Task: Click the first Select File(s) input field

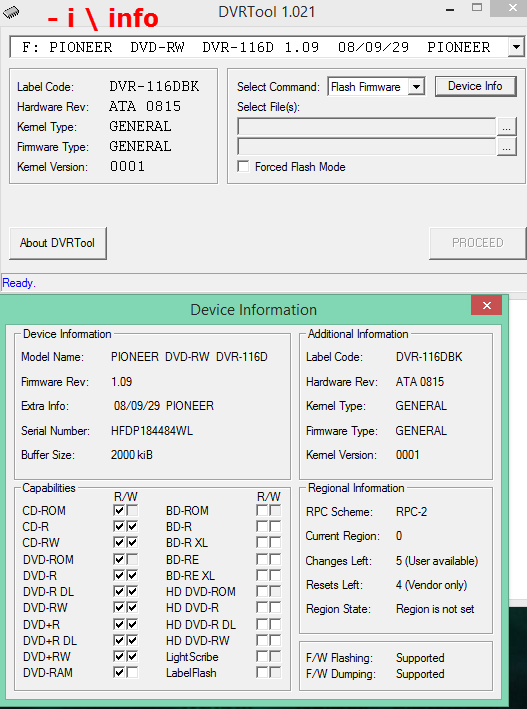Action: 366,127
